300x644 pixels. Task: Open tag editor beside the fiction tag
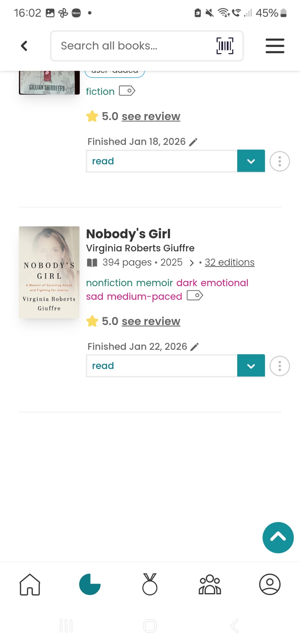pos(127,91)
